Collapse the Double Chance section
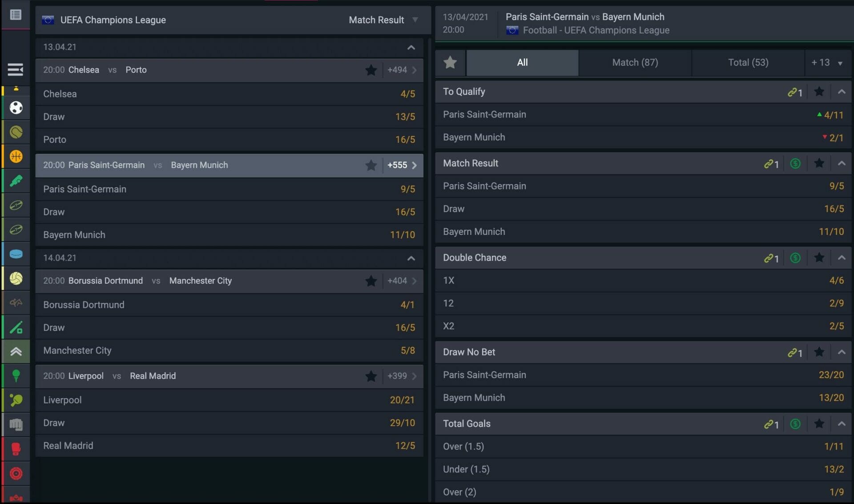The width and height of the screenshot is (854, 504). click(842, 258)
